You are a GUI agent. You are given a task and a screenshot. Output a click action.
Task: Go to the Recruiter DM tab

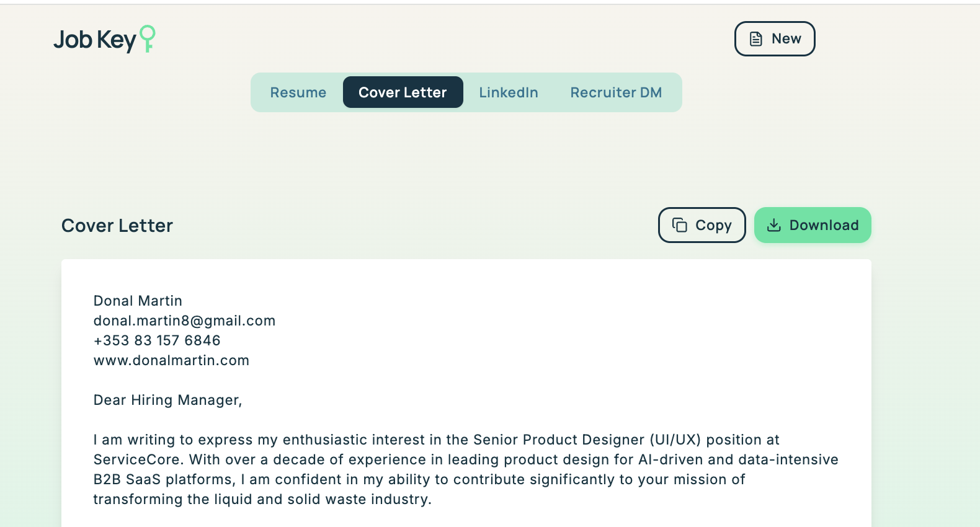616,92
